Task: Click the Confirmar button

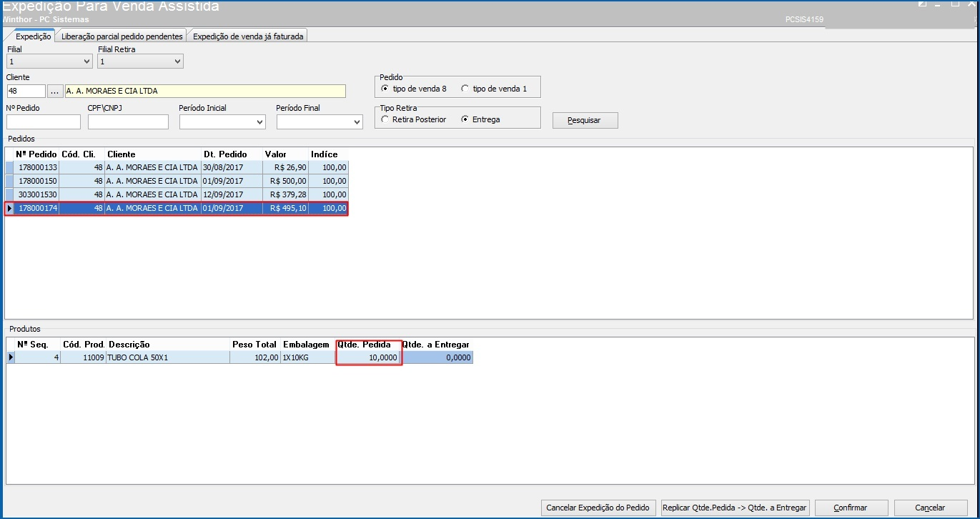Action: pos(851,508)
